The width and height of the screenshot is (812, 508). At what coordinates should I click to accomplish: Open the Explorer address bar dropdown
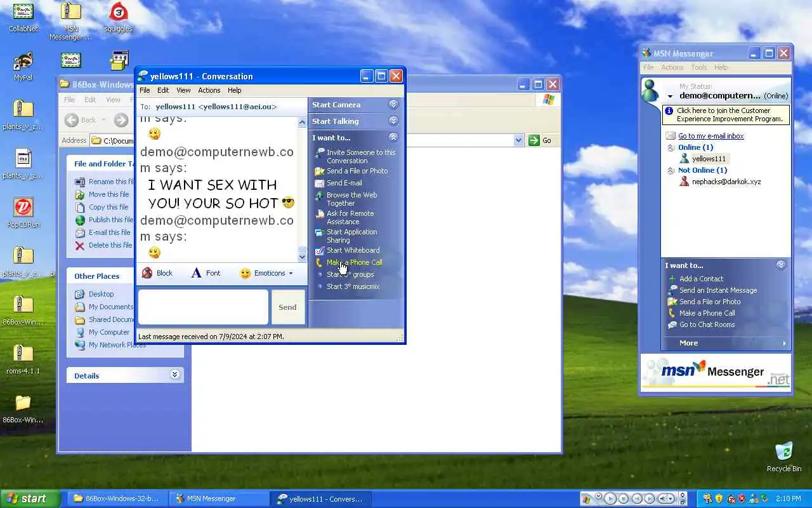click(x=518, y=140)
